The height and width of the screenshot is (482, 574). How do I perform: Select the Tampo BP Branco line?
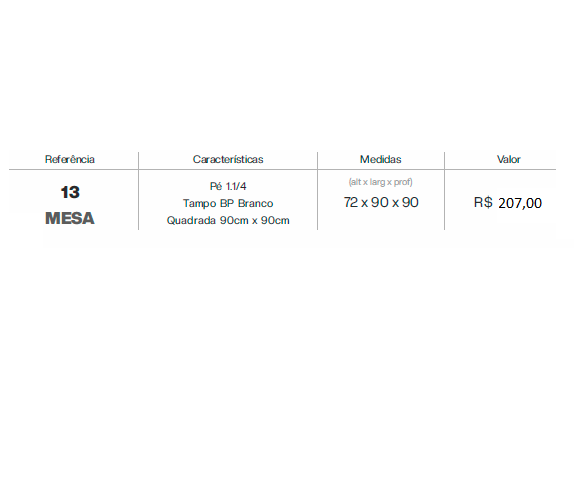pos(228,203)
